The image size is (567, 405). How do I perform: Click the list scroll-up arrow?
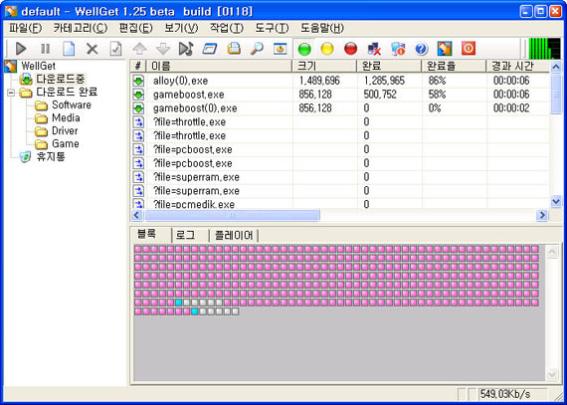click(556, 67)
